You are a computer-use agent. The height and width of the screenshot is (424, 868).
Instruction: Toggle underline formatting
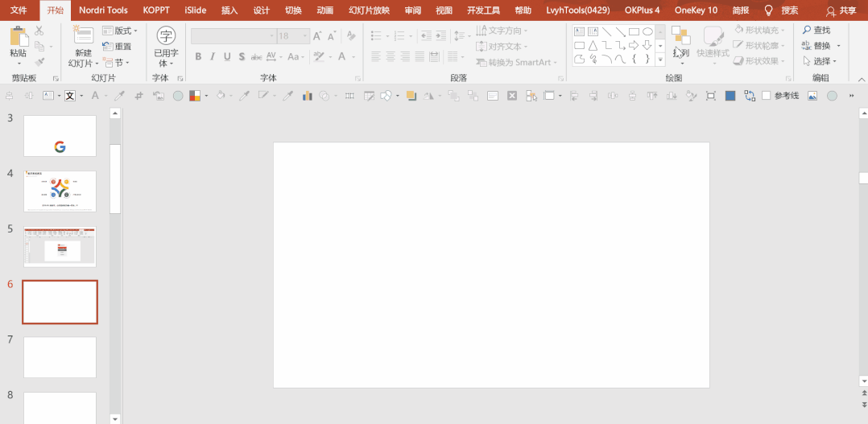pos(227,56)
